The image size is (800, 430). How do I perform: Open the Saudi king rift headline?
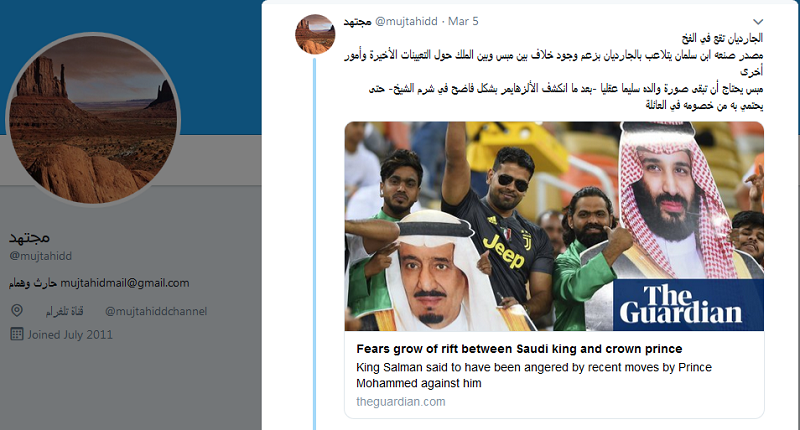(x=519, y=349)
